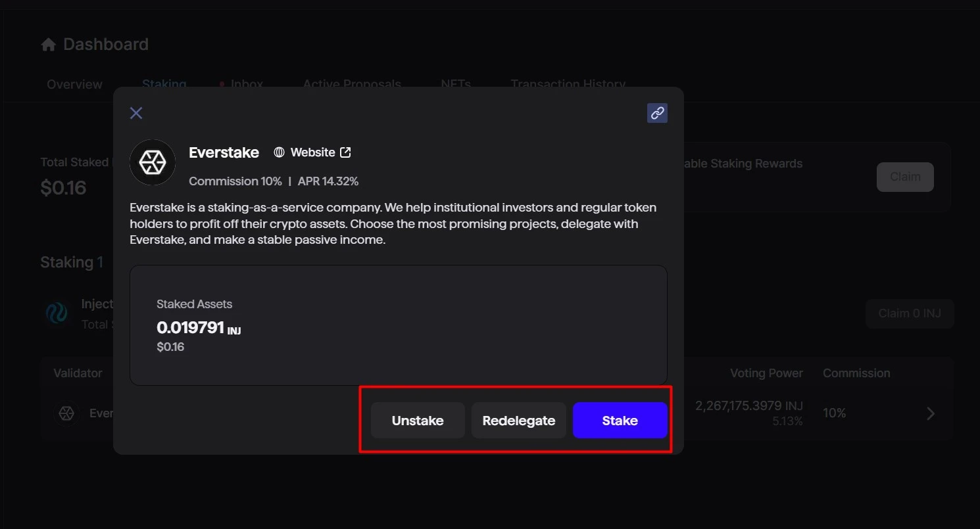Click the external-link arrow icon beside Website

pos(345,152)
